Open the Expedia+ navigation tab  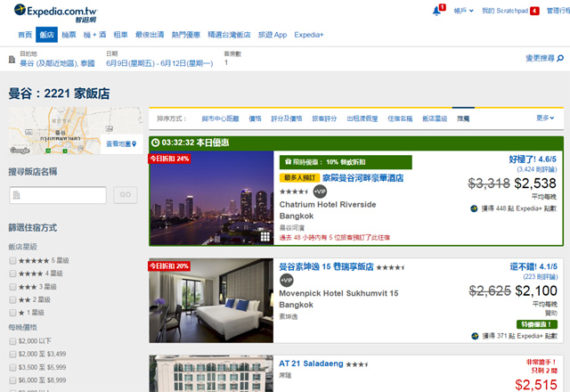click(309, 35)
